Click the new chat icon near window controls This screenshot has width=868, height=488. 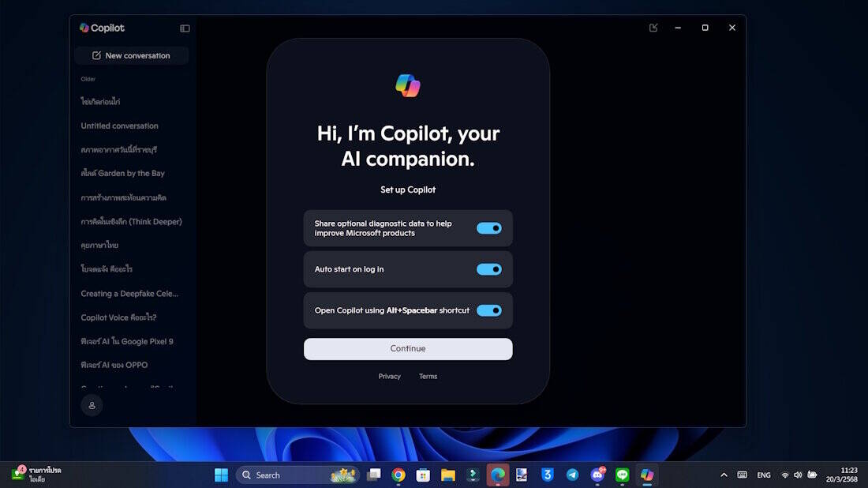pos(653,28)
